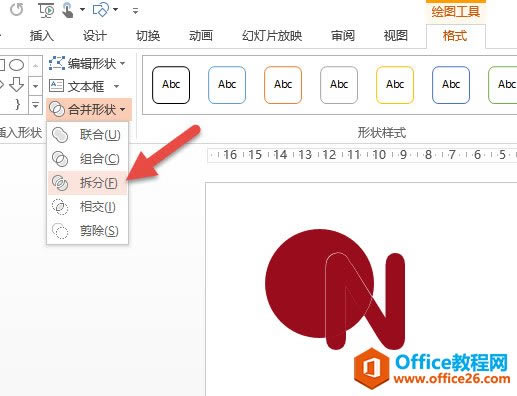This screenshot has width=517, height=396.
Task: Choose 组合(C) merge option
Action: pyautogui.click(x=88, y=159)
